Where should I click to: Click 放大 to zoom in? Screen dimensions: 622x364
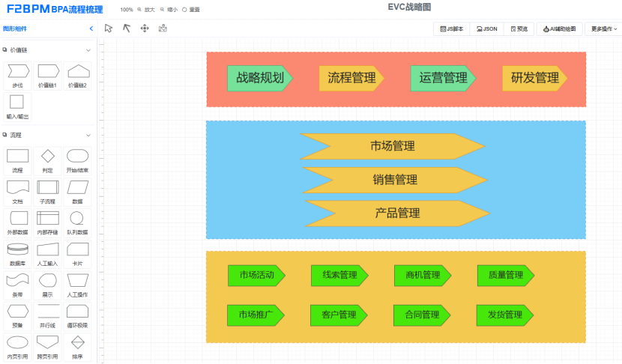coord(146,10)
